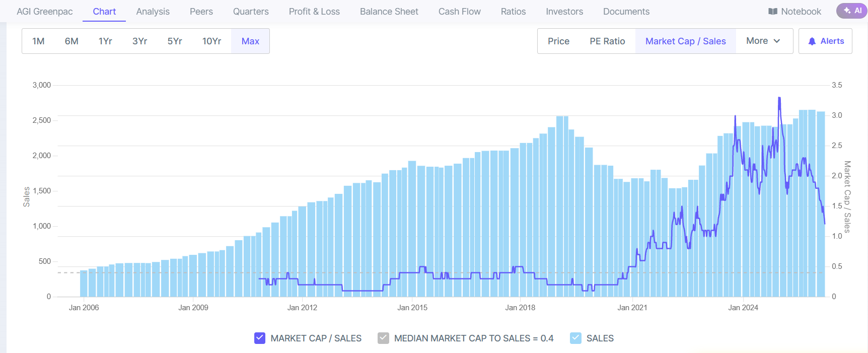
Task: Select the 5Yr time range
Action: 175,41
